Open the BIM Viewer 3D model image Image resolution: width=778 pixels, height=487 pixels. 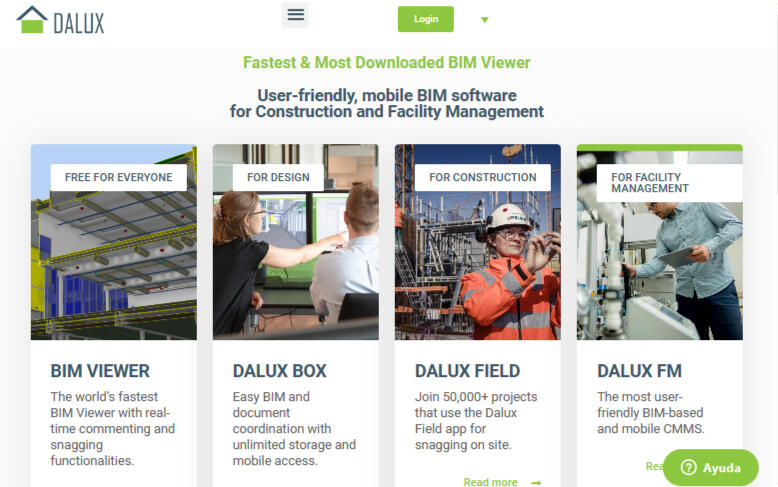point(114,242)
